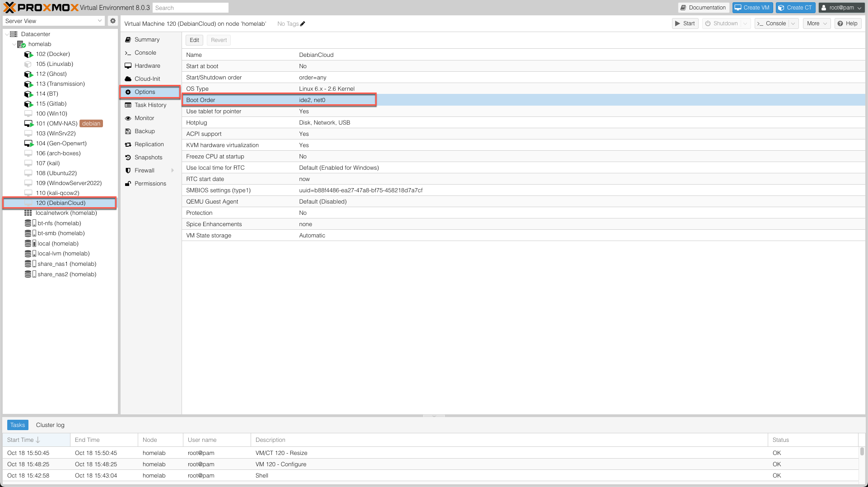This screenshot has width=868, height=487.
Task: Switch to the Cluster log tab
Action: click(x=50, y=425)
